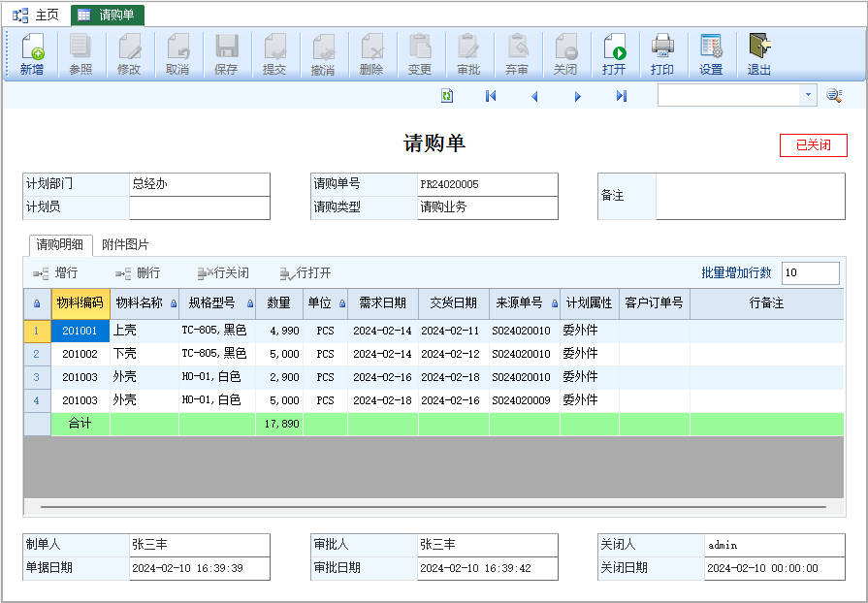Jump to first record navigation arrow
The image size is (868, 603).
pos(491,95)
